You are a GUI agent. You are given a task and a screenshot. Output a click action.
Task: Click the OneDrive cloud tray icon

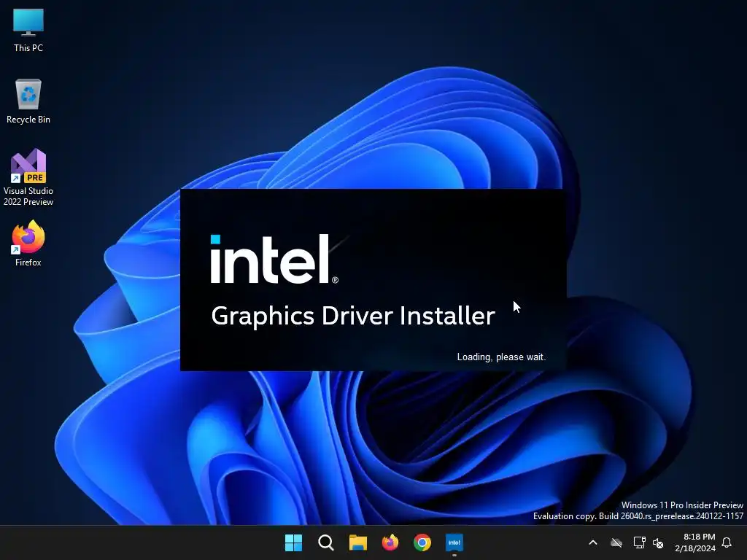tap(616, 542)
